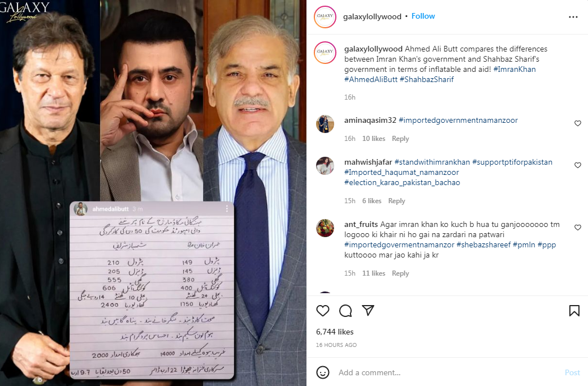The height and width of the screenshot is (386, 588).
Task: Reply to aminaqasim32's comment
Action: [x=400, y=139]
